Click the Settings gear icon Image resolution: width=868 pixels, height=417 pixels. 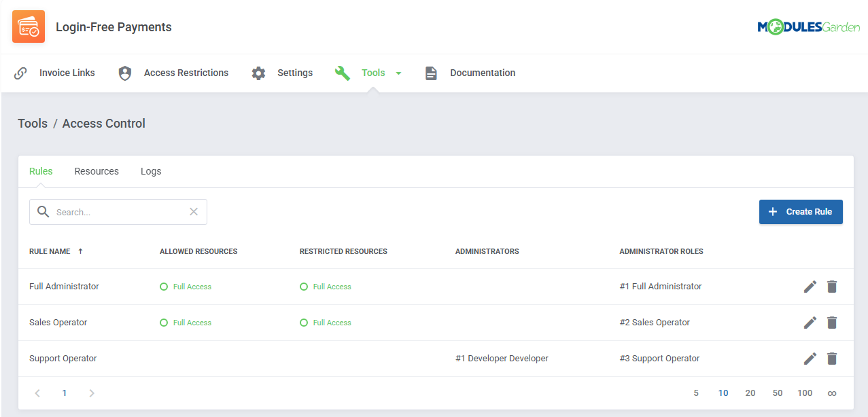coord(259,73)
